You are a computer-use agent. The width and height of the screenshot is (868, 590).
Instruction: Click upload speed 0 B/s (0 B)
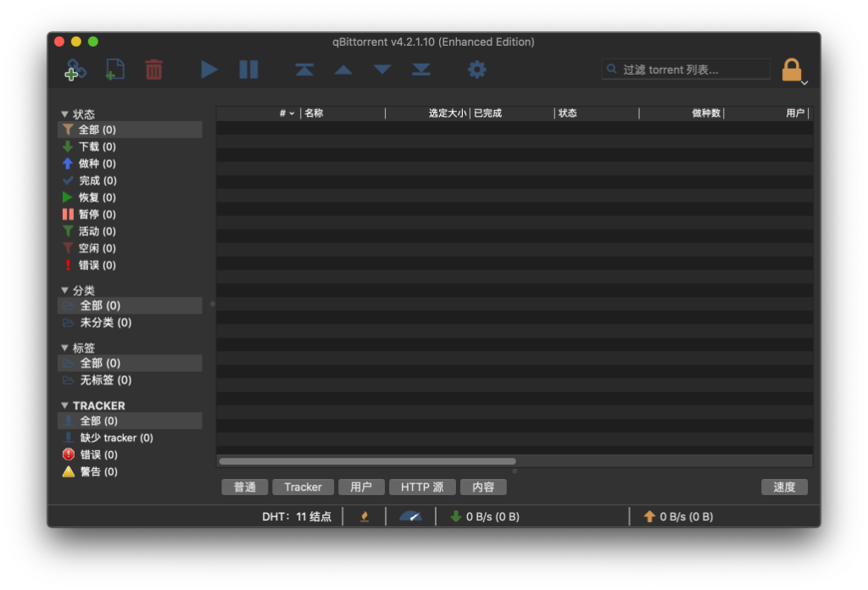pos(679,517)
